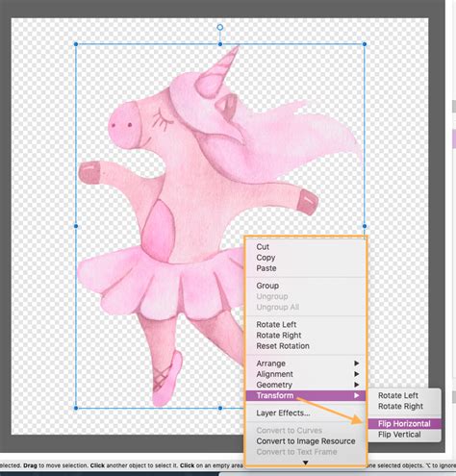The width and height of the screenshot is (456, 476).
Task: Choose Cut from the context menu
Action: 306,247
